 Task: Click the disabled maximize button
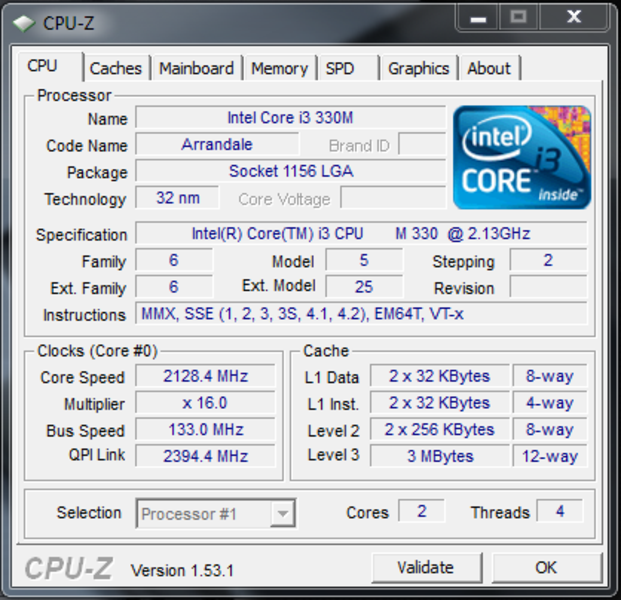518,17
